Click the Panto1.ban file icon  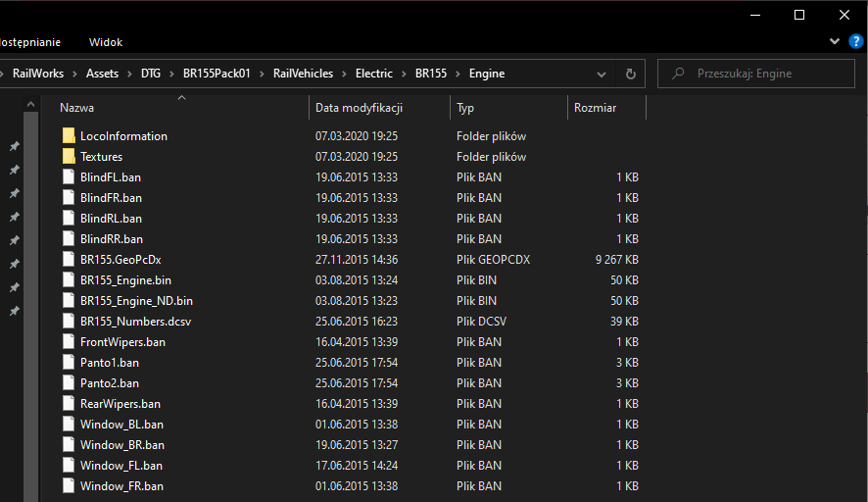tap(69, 363)
